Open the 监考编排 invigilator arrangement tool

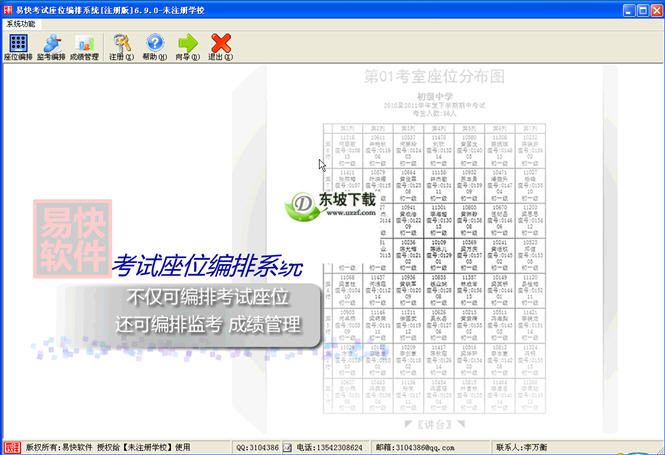click(x=51, y=47)
